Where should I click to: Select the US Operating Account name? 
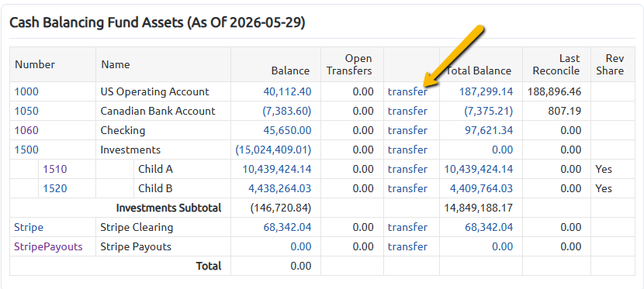(154, 92)
